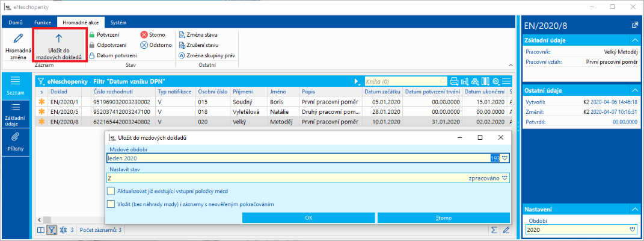Screen dimensions: 644x241
Task: Toggle the star marker on EN/2020/1 row
Action: 41,102
